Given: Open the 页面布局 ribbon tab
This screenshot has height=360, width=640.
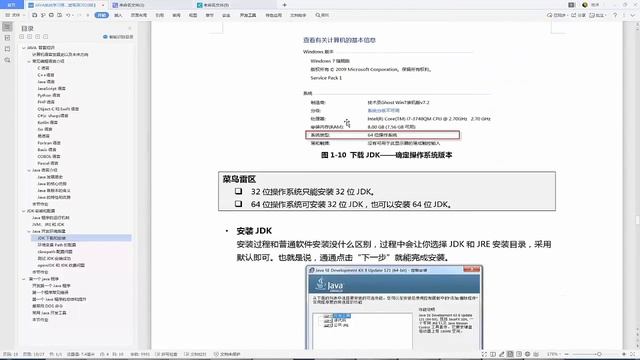Looking at the screenshot, I should tap(139, 15).
